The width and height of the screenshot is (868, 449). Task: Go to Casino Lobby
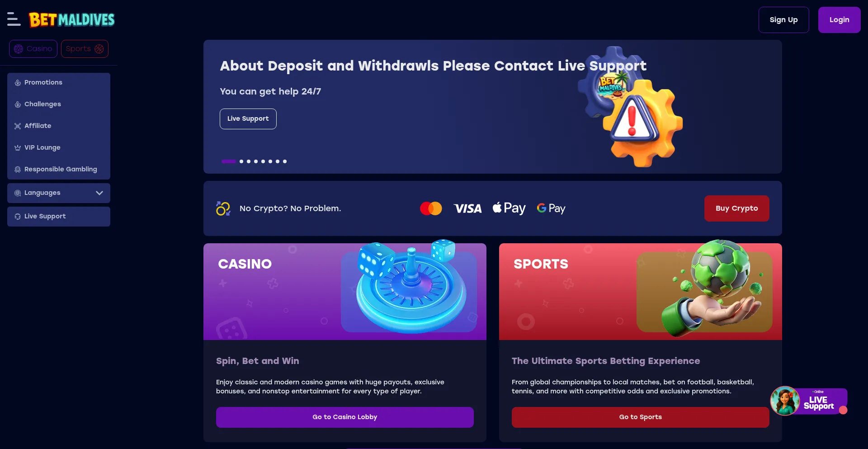345,417
